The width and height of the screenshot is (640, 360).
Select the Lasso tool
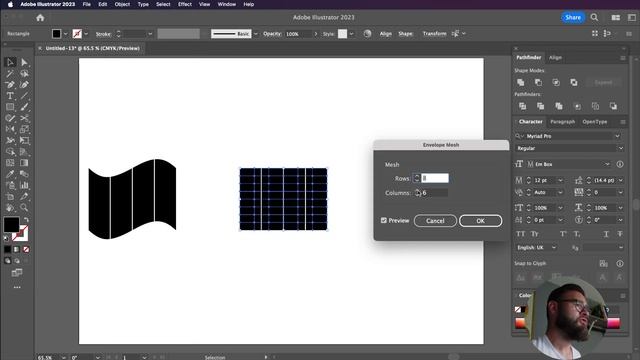click(x=24, y=73)
